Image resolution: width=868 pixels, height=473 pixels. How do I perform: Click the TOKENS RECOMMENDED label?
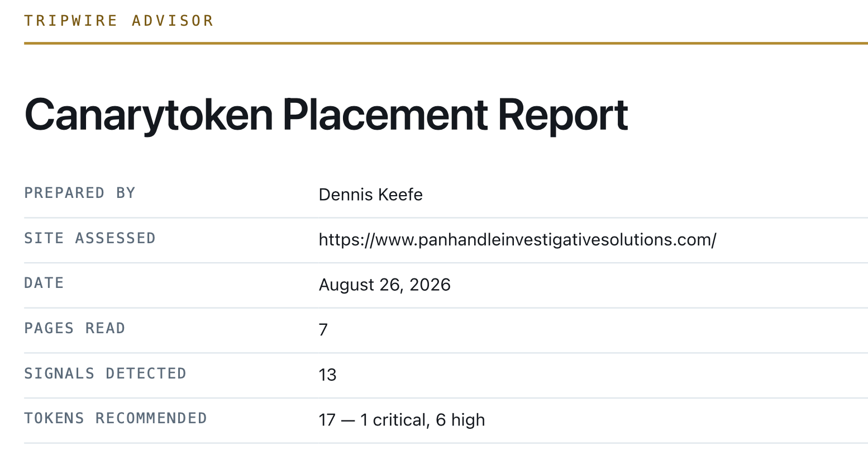116,418
